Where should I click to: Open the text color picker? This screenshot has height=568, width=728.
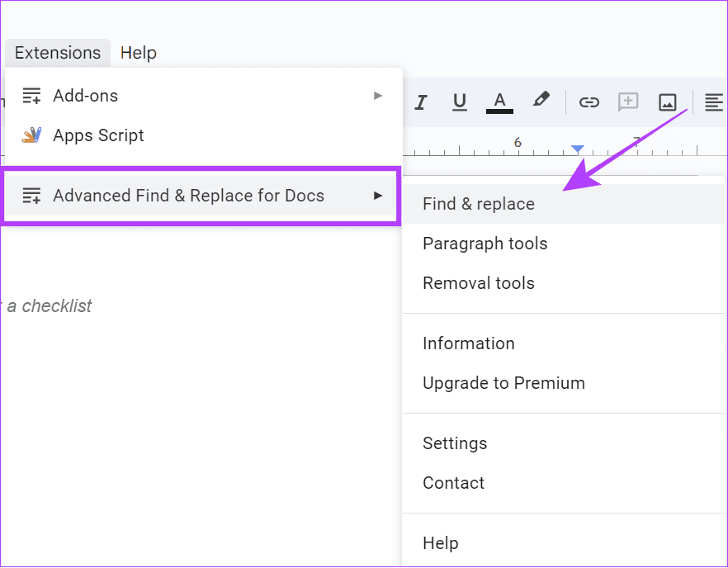click(x=499, y=102)
